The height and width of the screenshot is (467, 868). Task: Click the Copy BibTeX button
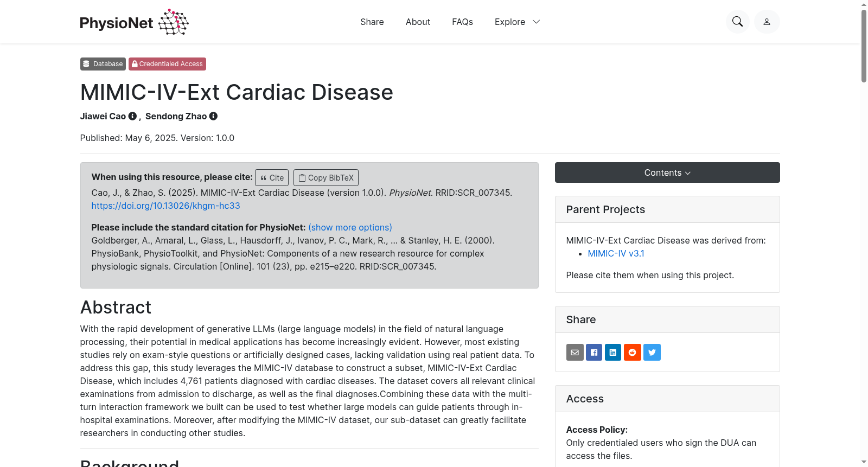pos(326,178)
